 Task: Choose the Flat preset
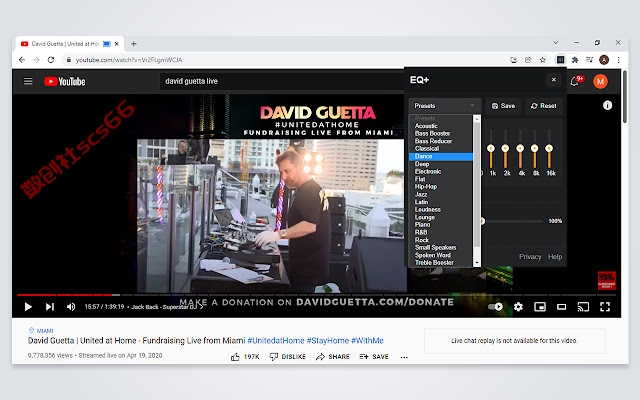(441, 179)
